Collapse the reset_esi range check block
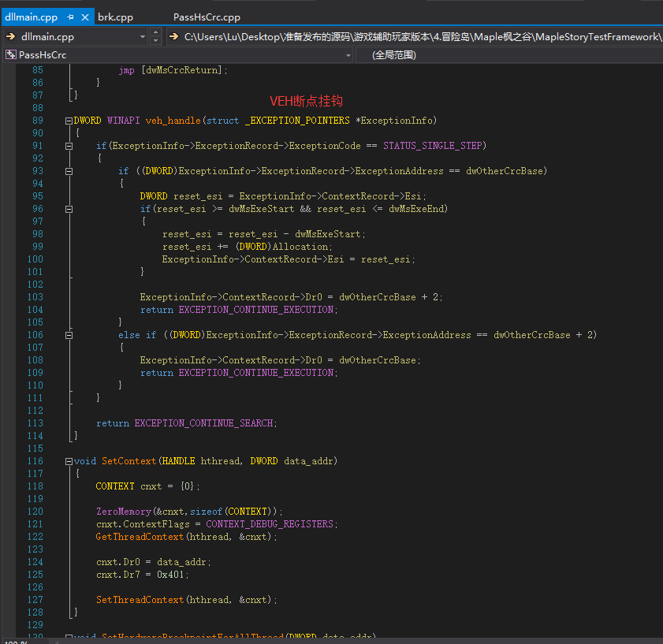This screenshot has width=663, height=644. click(x=69, y=210)
